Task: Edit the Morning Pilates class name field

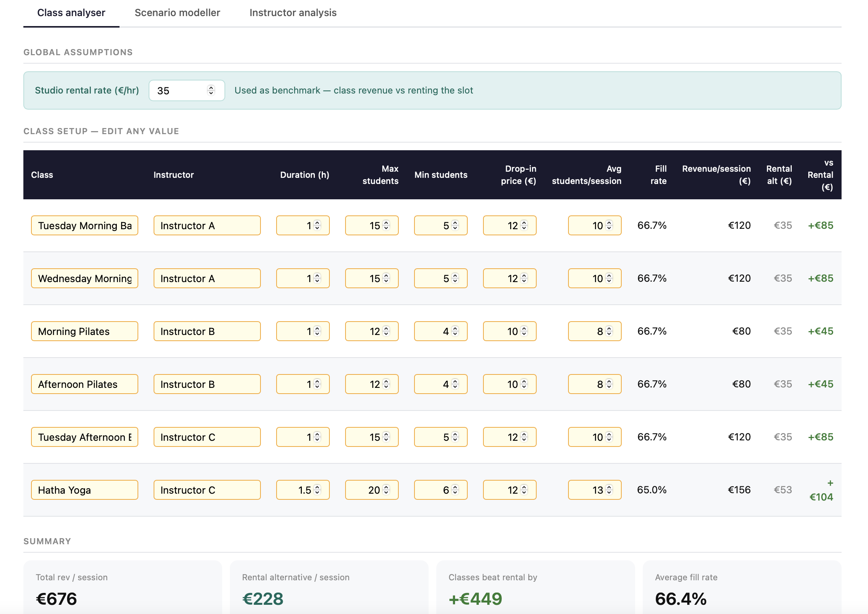Action: coord(85,331)
